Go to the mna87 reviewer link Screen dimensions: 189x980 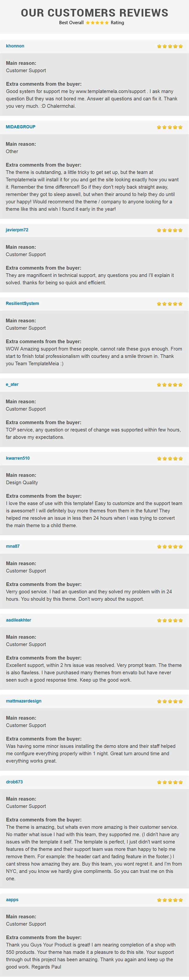coord(13,546)
